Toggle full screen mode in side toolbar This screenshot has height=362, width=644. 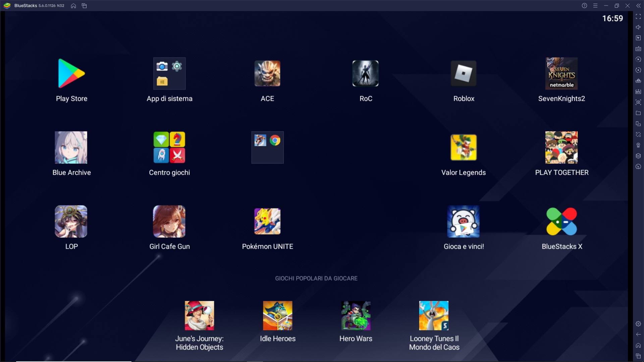[638, 16]
